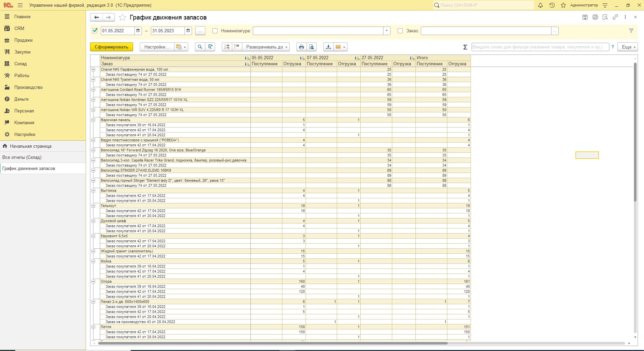Enable the Заказ filter checkbox
Image resolution: width=644 pixels, height=351 pixels.
400,31
